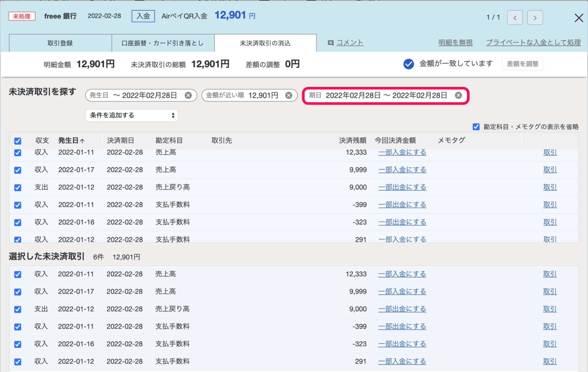Open 取引 link for 9,999 row in search list
588x372 pixels.
click(550, 170)
